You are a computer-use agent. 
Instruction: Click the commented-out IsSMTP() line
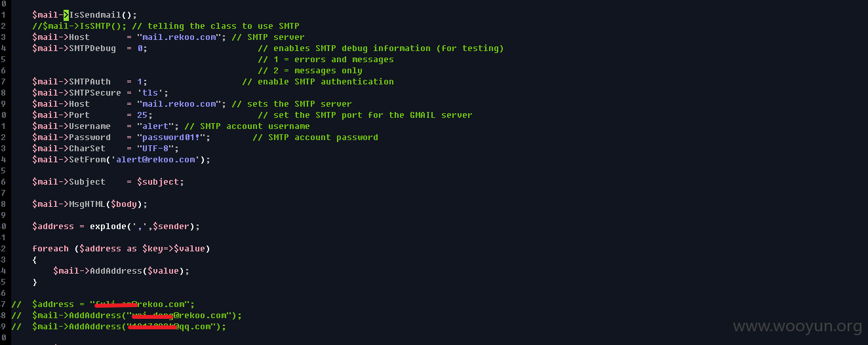click(166, 26)
